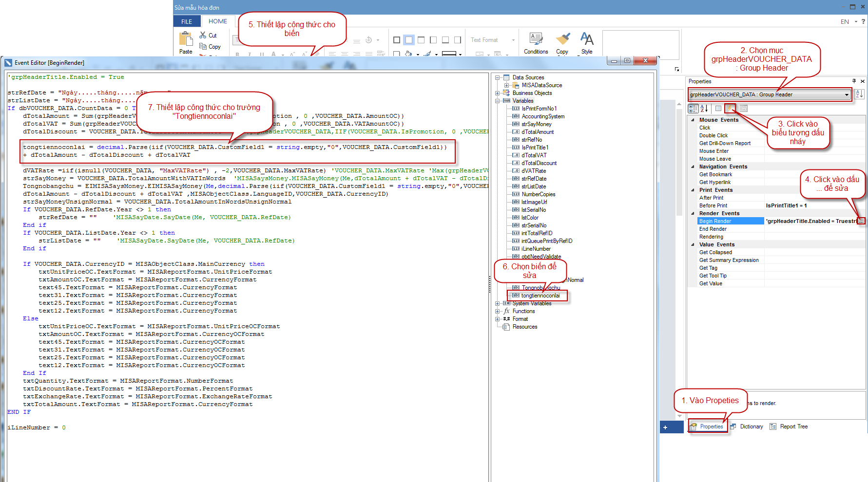Collapse the Render Events group
Screen dimensions: 868x482
pos(693,213)
